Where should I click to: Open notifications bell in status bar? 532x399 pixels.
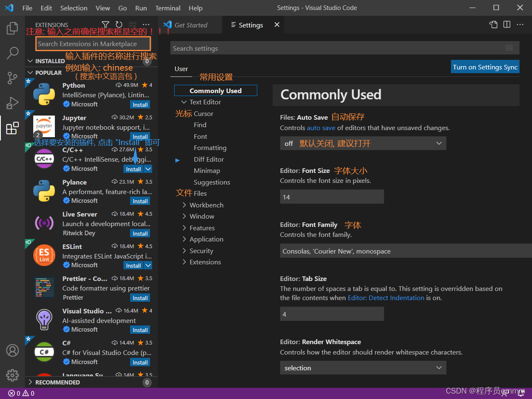521,393
